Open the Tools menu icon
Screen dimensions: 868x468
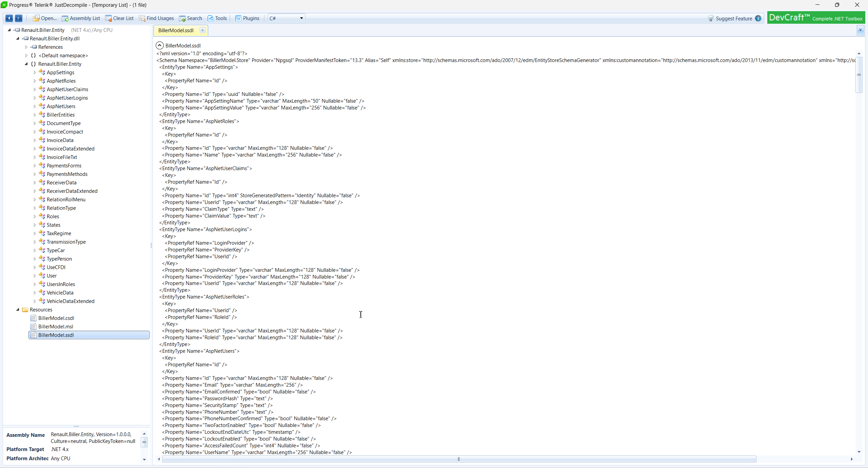(x=217, y=18)
